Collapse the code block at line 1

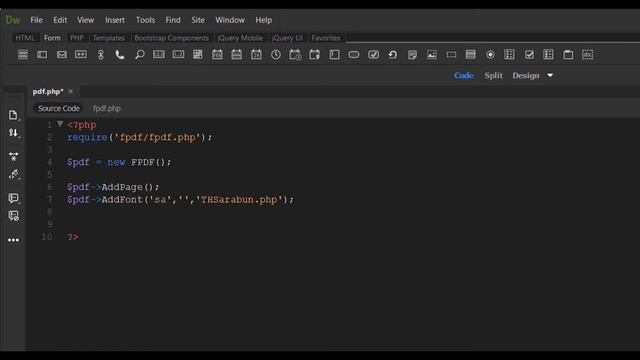coord(60,124)
